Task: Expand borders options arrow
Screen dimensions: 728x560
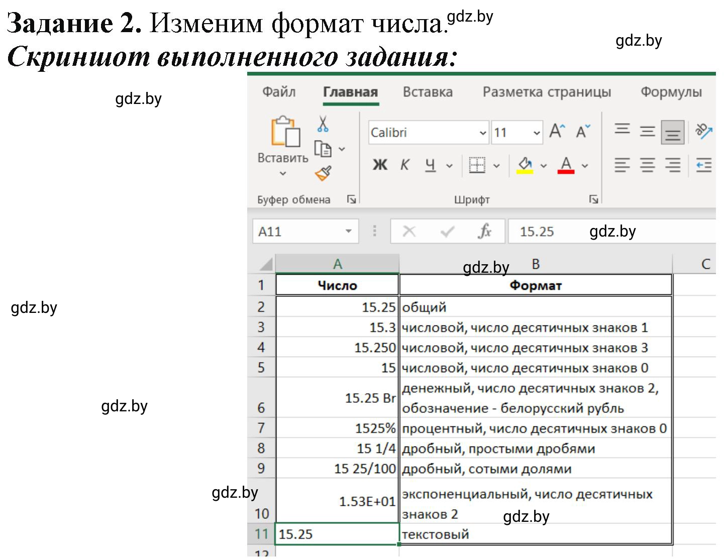Action: pos(497,165)
